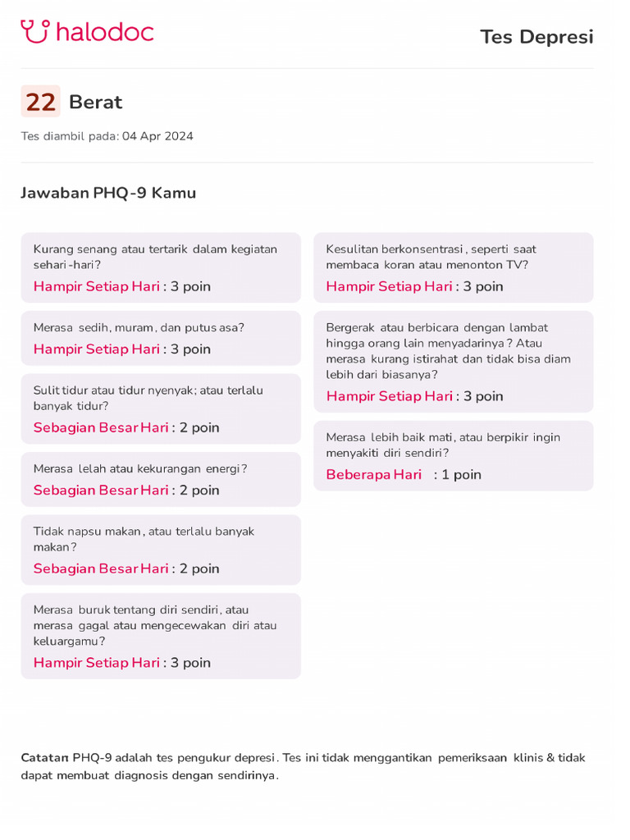Select the 'Merasa sedih, muram' question card
Viewport: 630px width, 840px height.
tap(161, 338)
